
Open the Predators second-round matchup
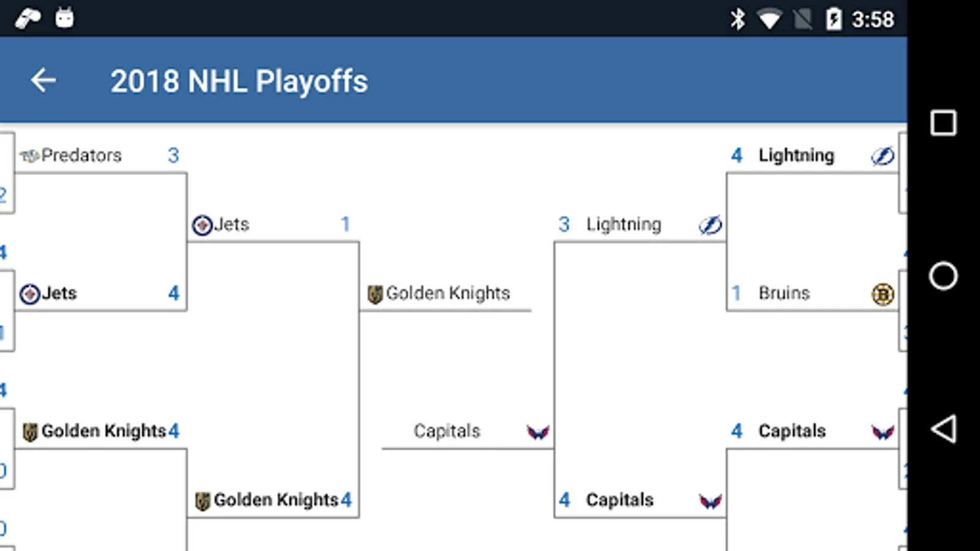[x=81, y=156]
